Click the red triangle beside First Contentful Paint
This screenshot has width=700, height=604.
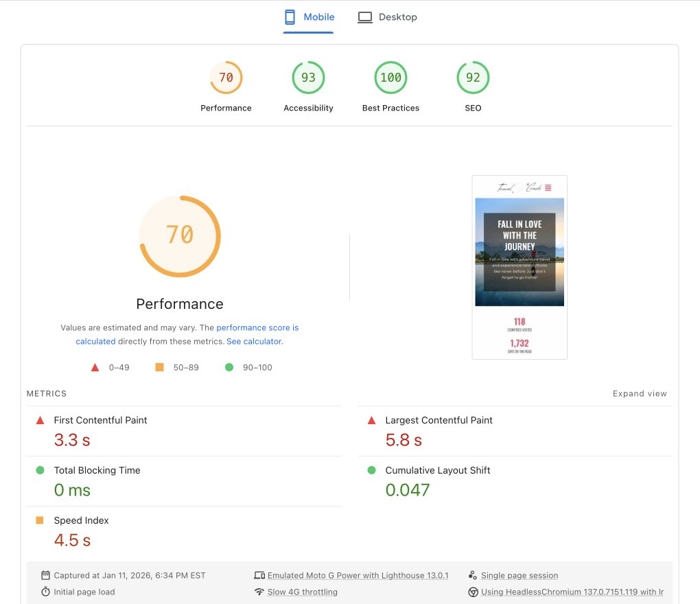[40, 419]
